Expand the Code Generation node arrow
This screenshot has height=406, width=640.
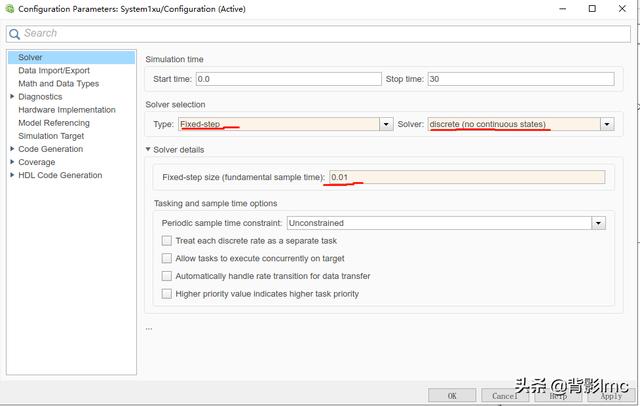(x=12, y=149)
